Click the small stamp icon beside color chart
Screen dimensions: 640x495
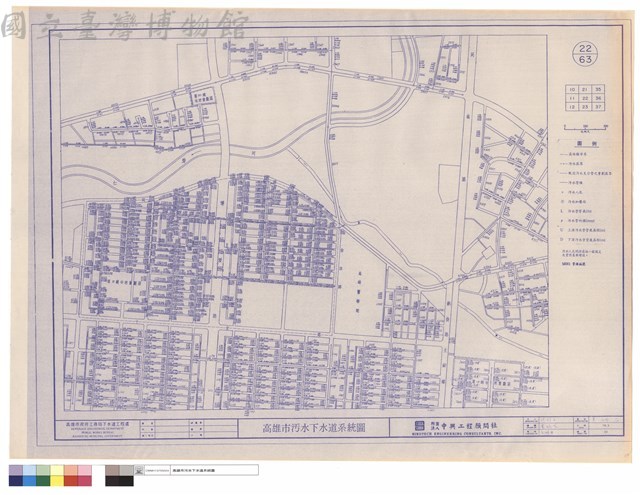point(139,470)
